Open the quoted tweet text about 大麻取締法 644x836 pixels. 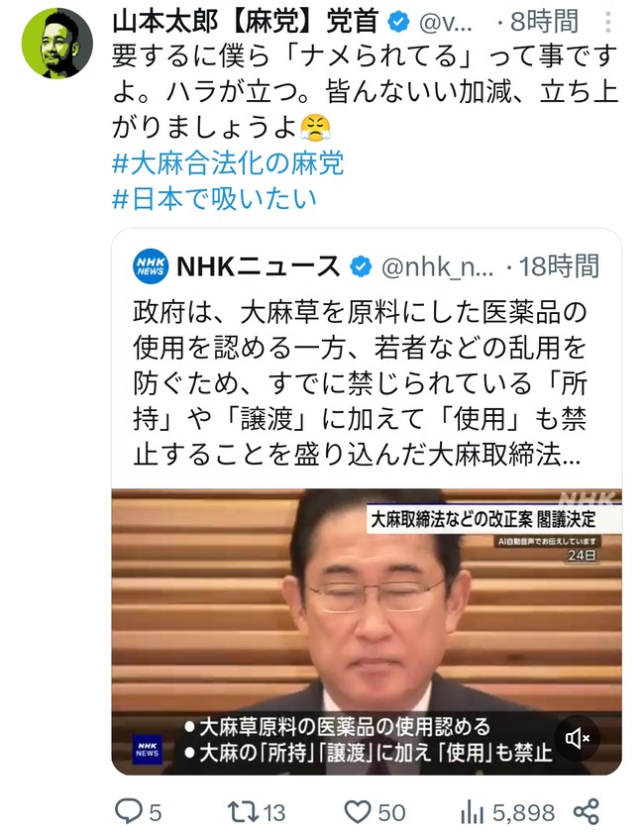[x=360, y=382]
